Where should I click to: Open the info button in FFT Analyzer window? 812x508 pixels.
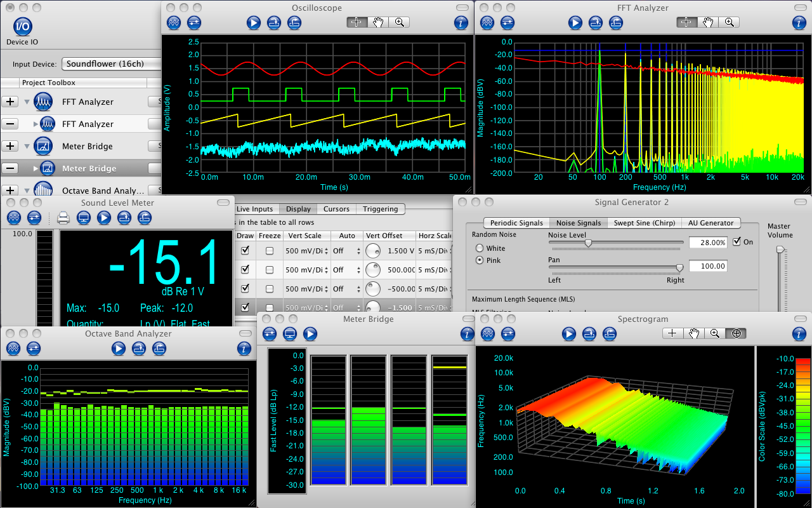click(x=799, y=23)
